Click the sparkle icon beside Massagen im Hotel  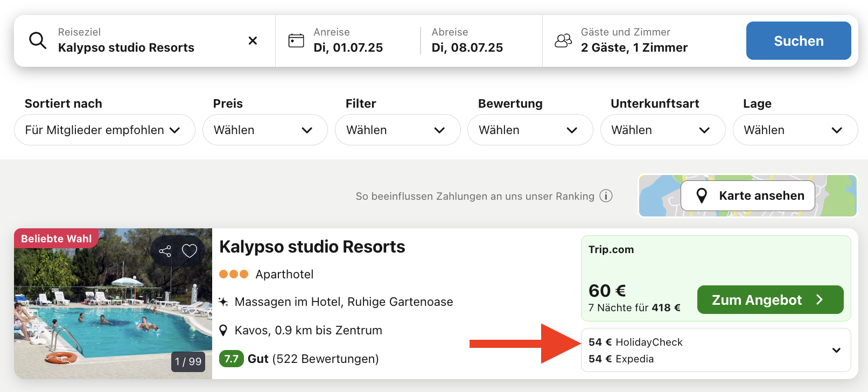pyautogui.click(x=223, y=302)
